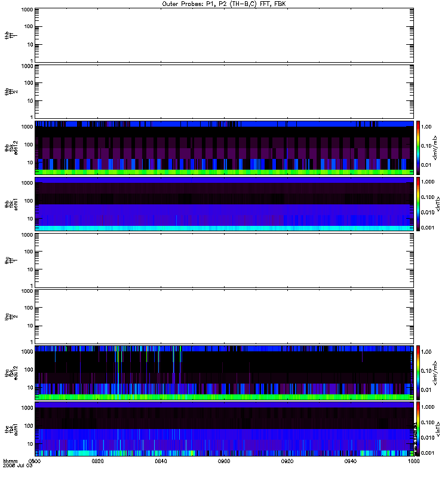Viewport: 448px width, 478px height.
Task: Click the 'thb fbk edc12' y-axis label
Action: tap(11, 148)
